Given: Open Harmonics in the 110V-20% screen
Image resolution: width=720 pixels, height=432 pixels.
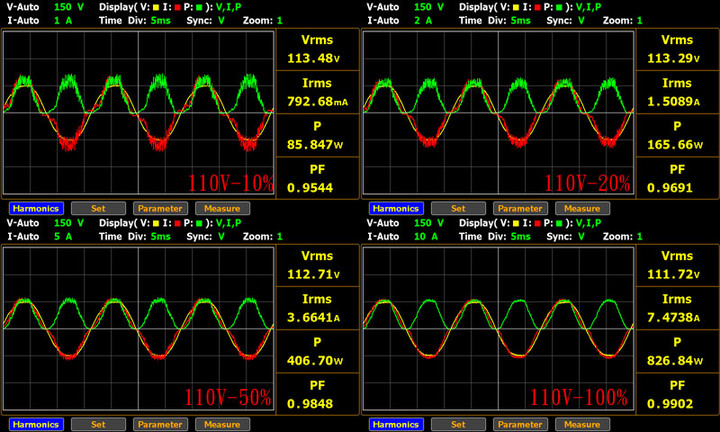Looking at the screenshot, I should tap(396, 208).
